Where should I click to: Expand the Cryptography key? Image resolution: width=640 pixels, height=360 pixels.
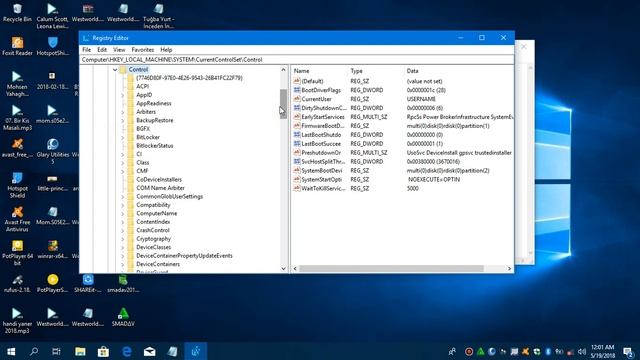pyautogui.click(x=122, y=239)
